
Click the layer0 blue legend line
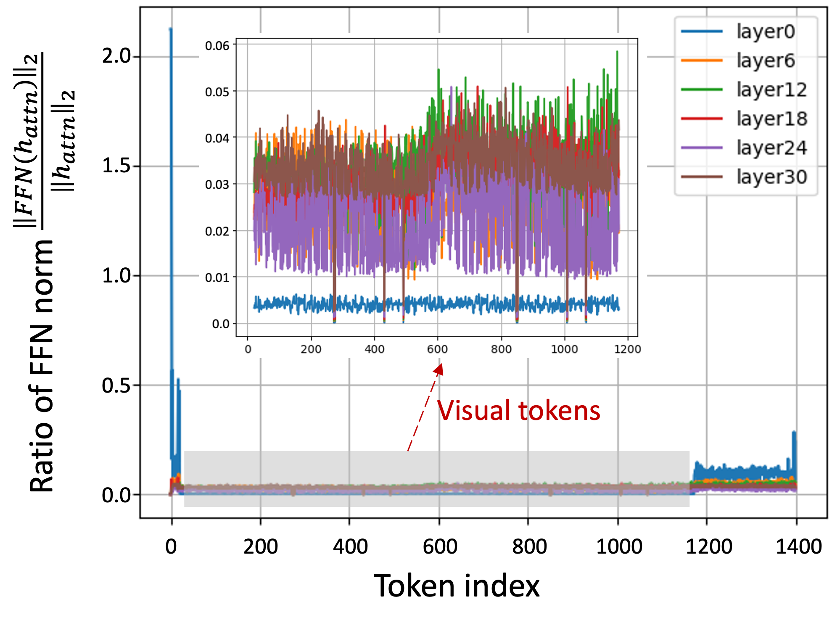click(x=701, y=32)
